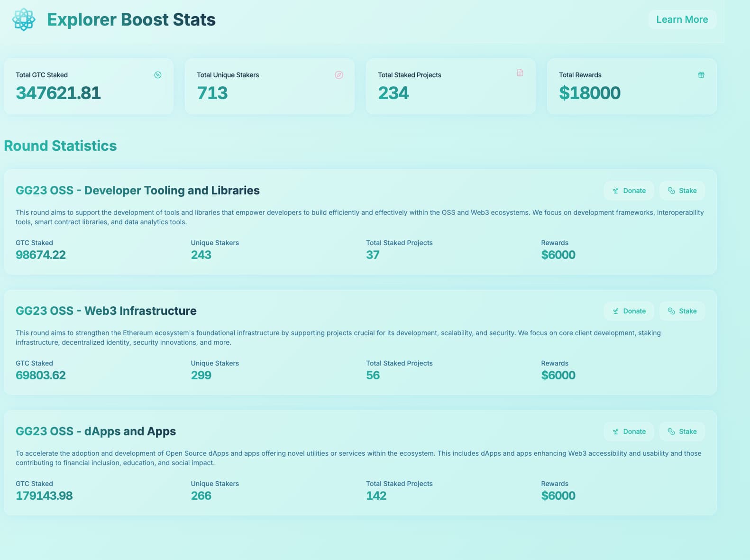Click the $6000 rewards of dApps and Apps round
The height and width of the screenshot is (560, 750).
(558, 496)
